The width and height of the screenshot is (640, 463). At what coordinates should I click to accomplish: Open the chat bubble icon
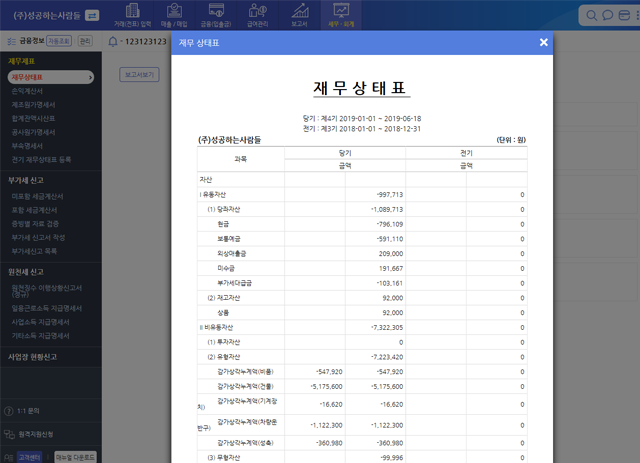(608, 16)
